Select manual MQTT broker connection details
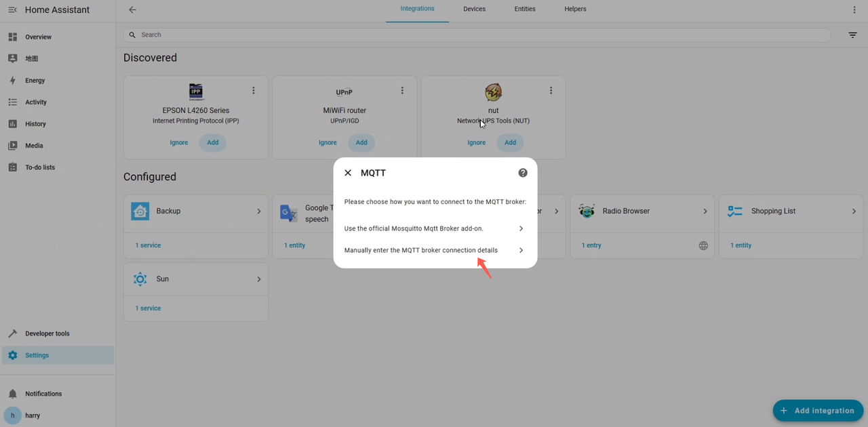868x427 pixels. pos(434,250)
